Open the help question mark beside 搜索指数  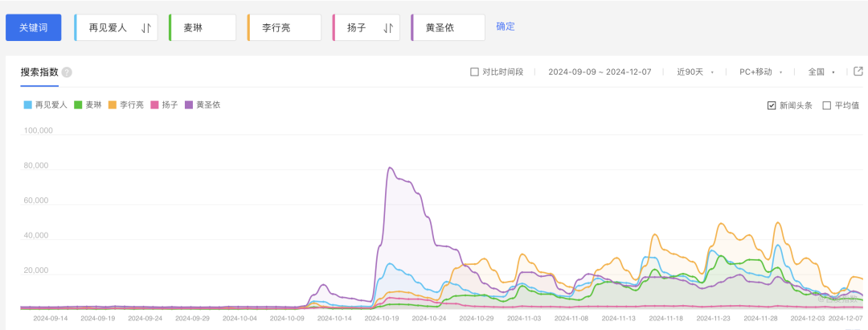pos(67,72)
